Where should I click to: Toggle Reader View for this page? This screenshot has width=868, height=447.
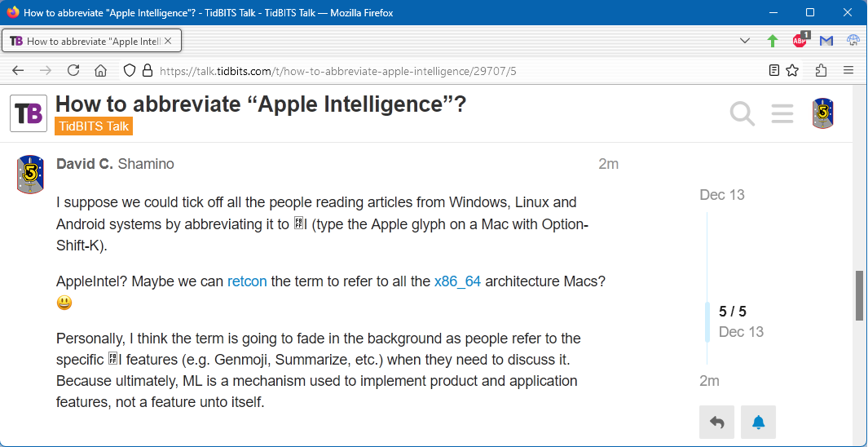coord(774,70)
